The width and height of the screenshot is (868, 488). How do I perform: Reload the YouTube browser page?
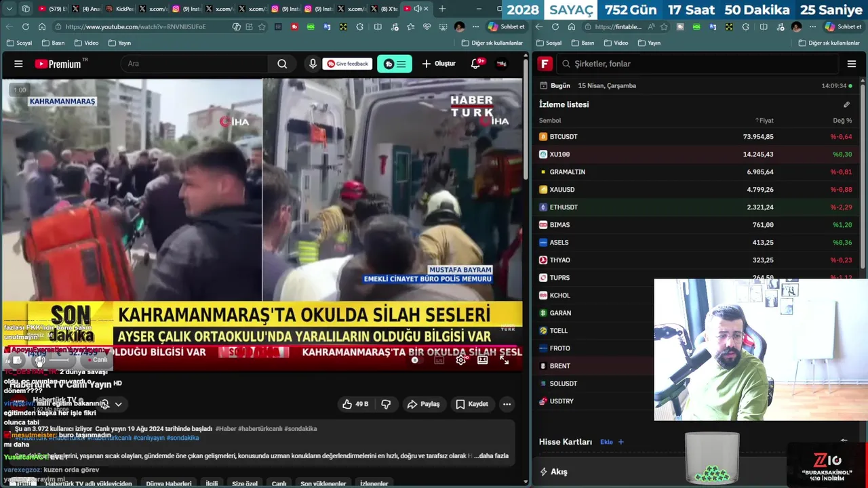(26, 26)
